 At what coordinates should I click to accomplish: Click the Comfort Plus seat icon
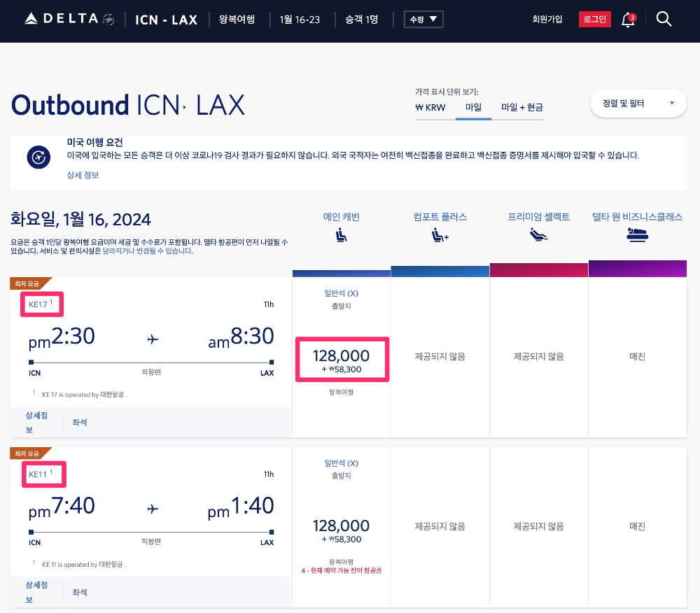(x=440, y=234)
